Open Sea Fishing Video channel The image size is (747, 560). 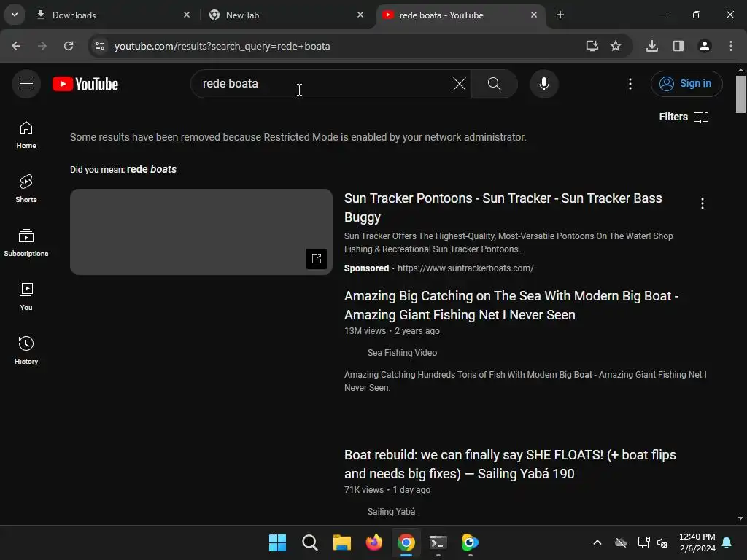click(x=402, y=352)
